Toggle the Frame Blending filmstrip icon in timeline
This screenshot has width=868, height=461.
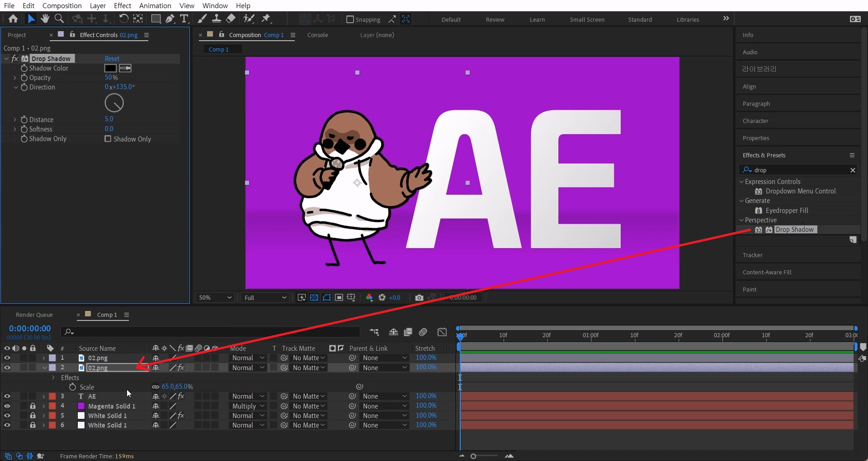click(x=408, y=332)
